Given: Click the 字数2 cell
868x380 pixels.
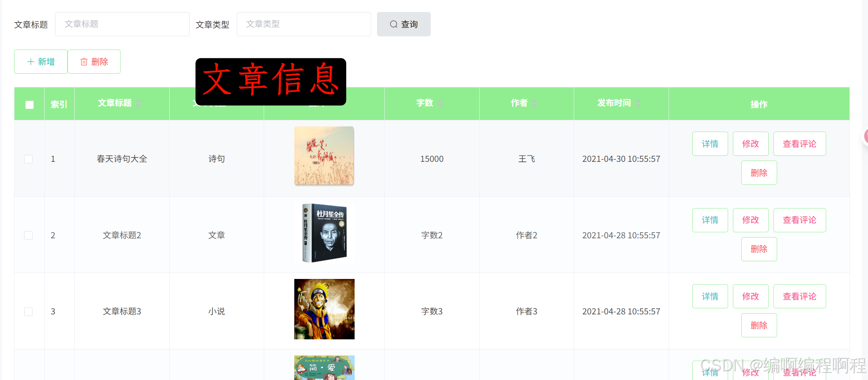Looking at the screenshot, I should tap(432, 235).
